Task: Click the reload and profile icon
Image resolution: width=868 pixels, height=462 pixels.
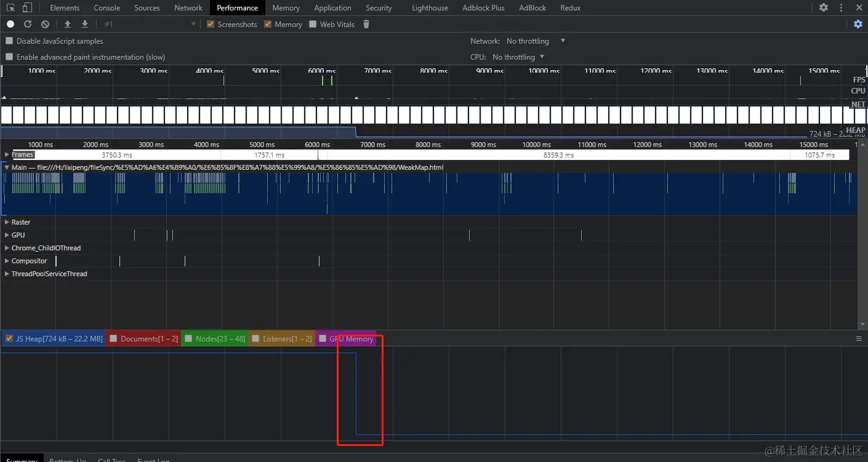Action: click(28, 24)
